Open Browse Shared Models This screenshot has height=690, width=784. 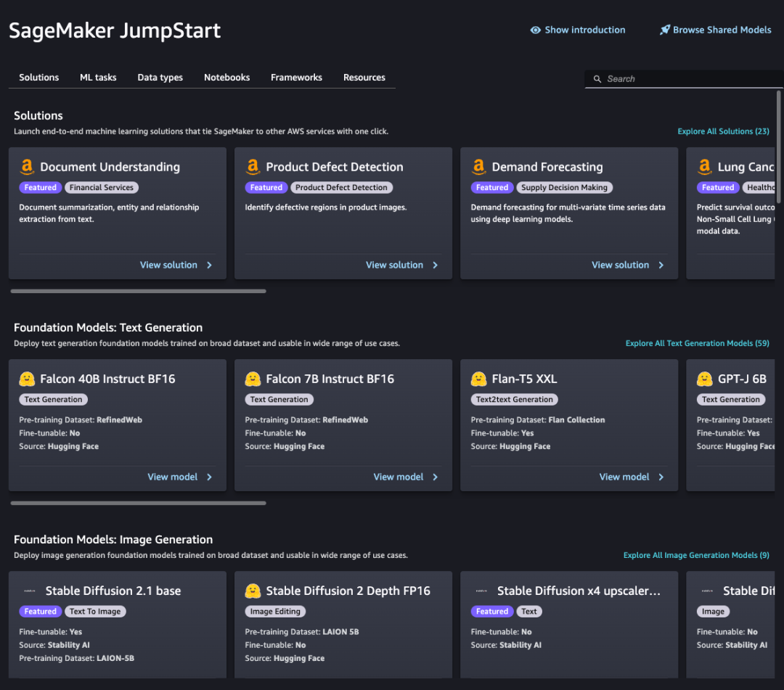point(722,30)
